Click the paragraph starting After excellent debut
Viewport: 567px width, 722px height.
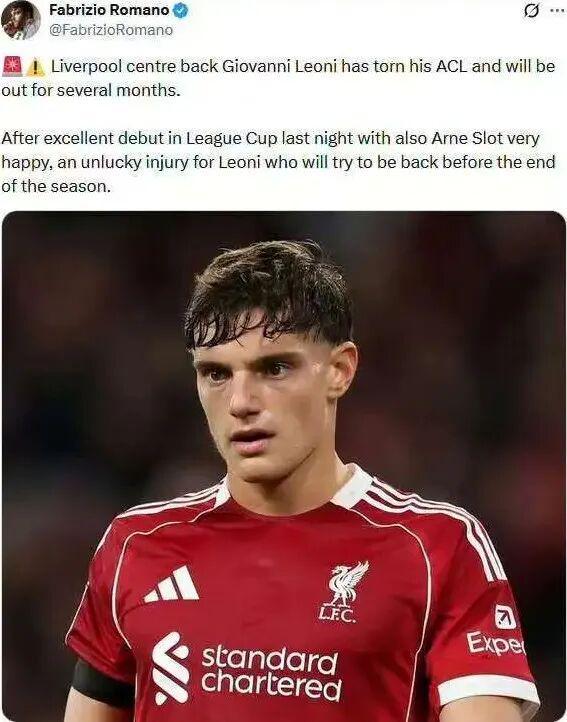pyautogui.click(x=278, y=162)
